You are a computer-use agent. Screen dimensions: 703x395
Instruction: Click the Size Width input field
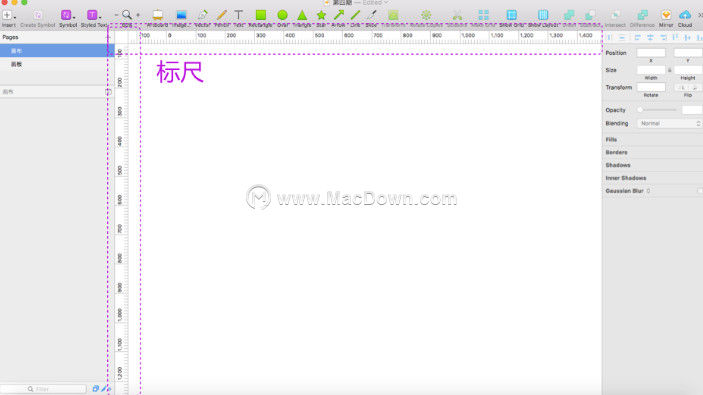click(x=651, y=70)
